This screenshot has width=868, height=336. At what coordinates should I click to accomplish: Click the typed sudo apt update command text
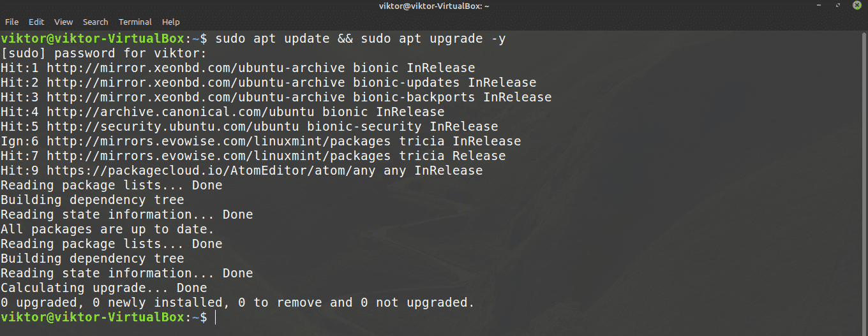(x=361, y=39)
